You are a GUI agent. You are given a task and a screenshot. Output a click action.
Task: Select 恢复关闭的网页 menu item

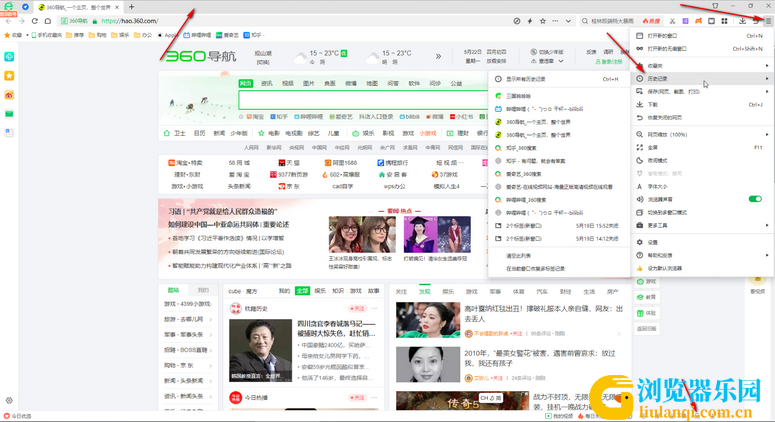click(x=702, y=118)
